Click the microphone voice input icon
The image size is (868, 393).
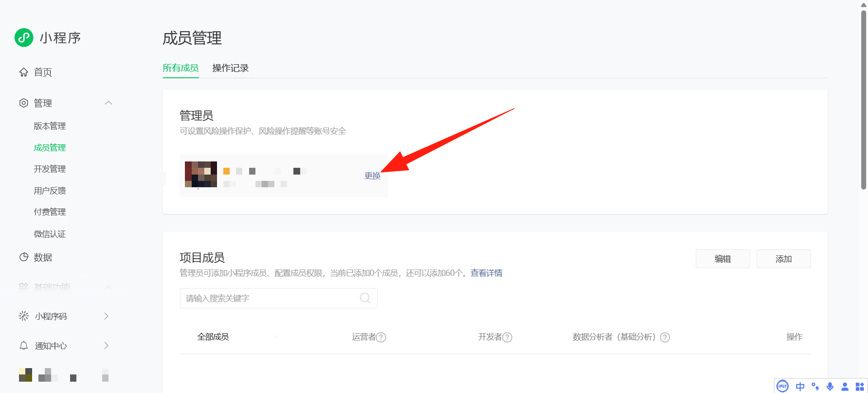point(830,386)
